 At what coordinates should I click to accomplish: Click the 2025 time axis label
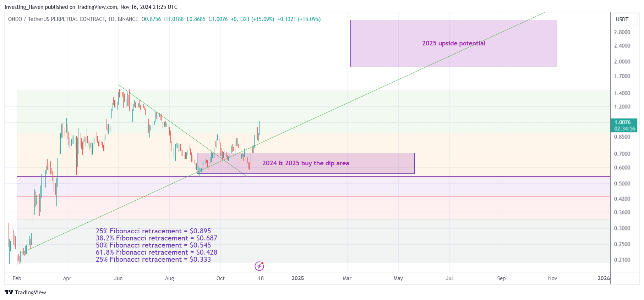point(298,278)
